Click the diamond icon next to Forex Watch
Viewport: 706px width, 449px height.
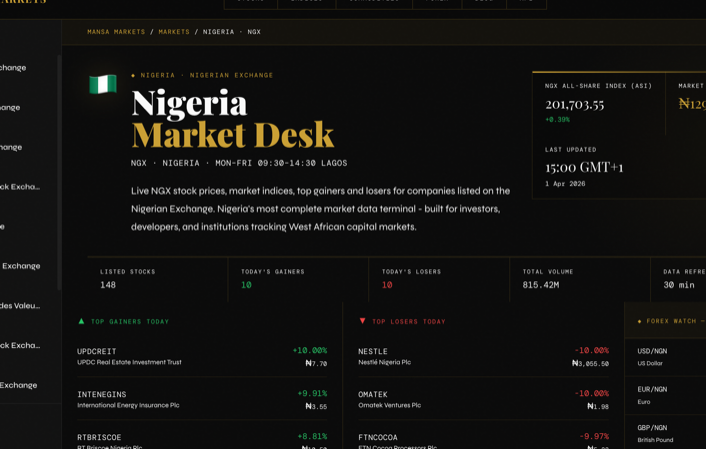pyautogui.click(x=639, y=321)
